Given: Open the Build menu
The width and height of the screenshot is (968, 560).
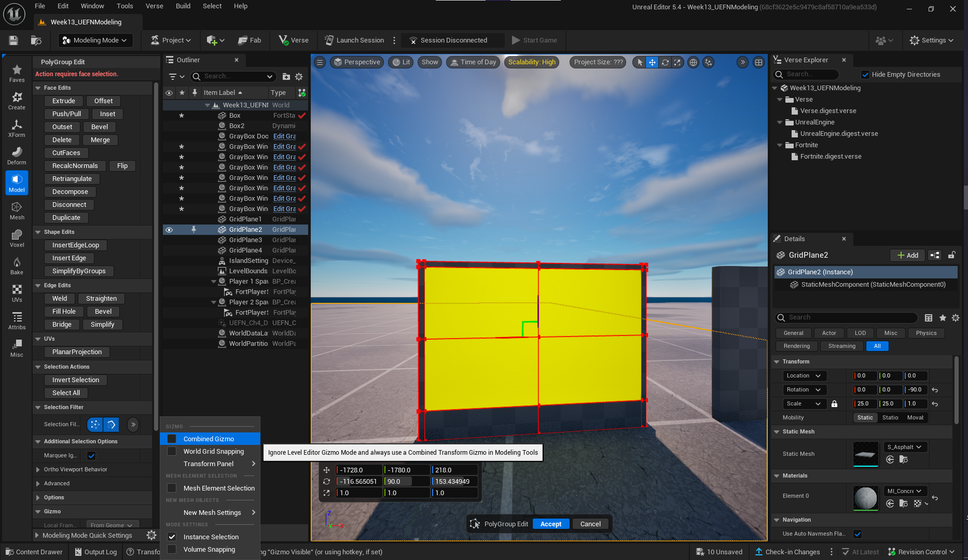Looking at the screenshot, I should (183, 6).
